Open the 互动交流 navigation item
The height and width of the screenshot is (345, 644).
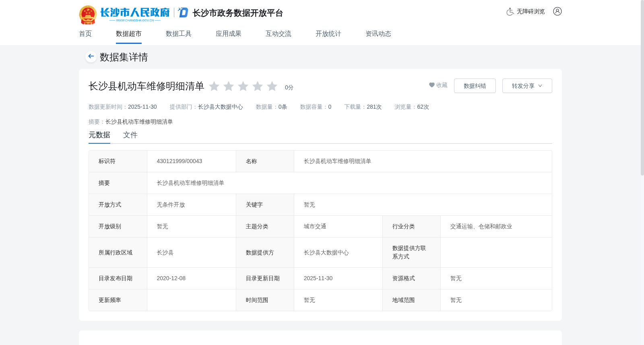click(279, 34)
